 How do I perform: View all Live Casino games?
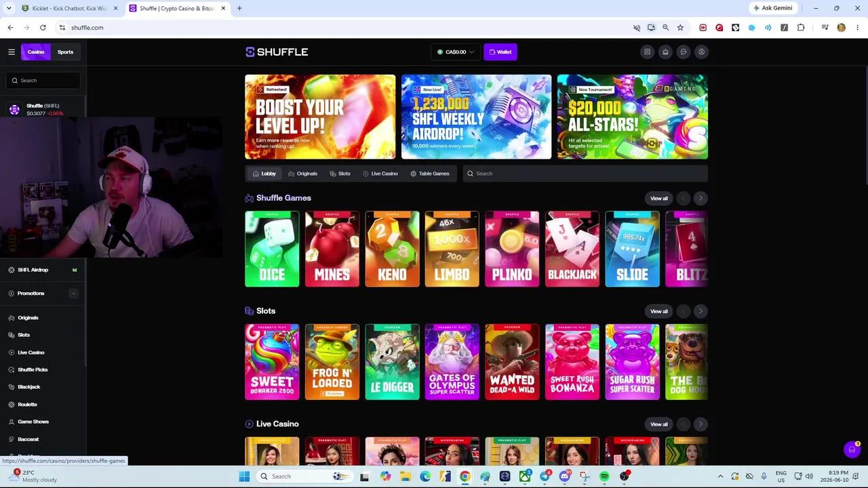(x=659, y=424)
